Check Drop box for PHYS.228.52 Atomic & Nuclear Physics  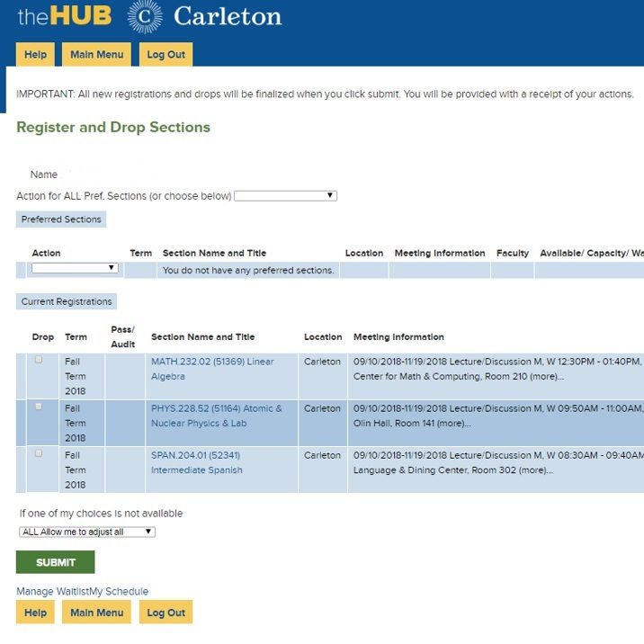point(39,407)
